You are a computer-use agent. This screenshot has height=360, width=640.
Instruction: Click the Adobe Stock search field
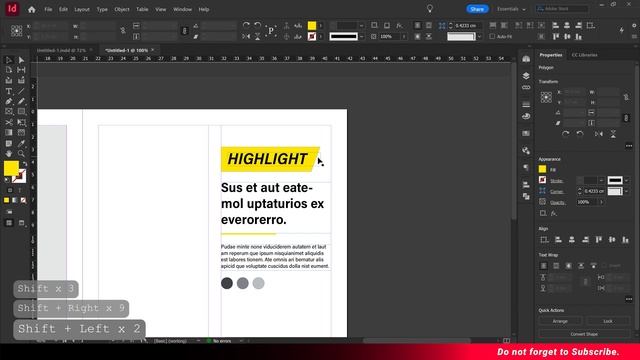pyautogui.click(x=562, y=9)
